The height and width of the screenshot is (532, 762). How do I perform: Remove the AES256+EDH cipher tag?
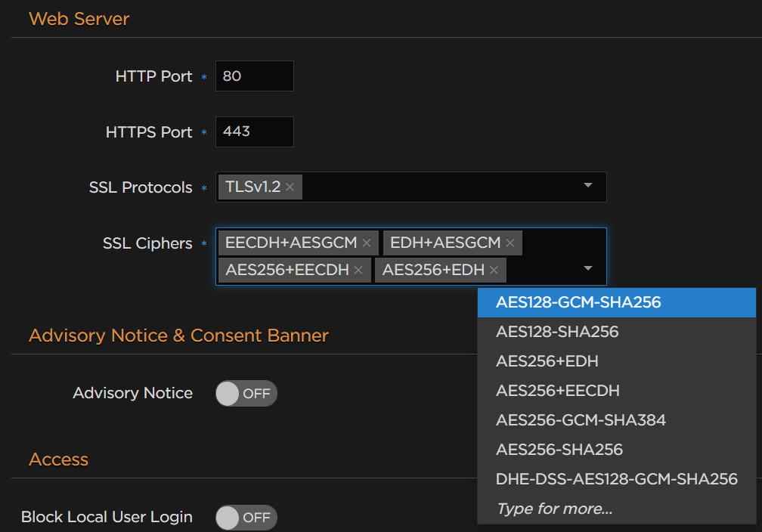(494, 271)
